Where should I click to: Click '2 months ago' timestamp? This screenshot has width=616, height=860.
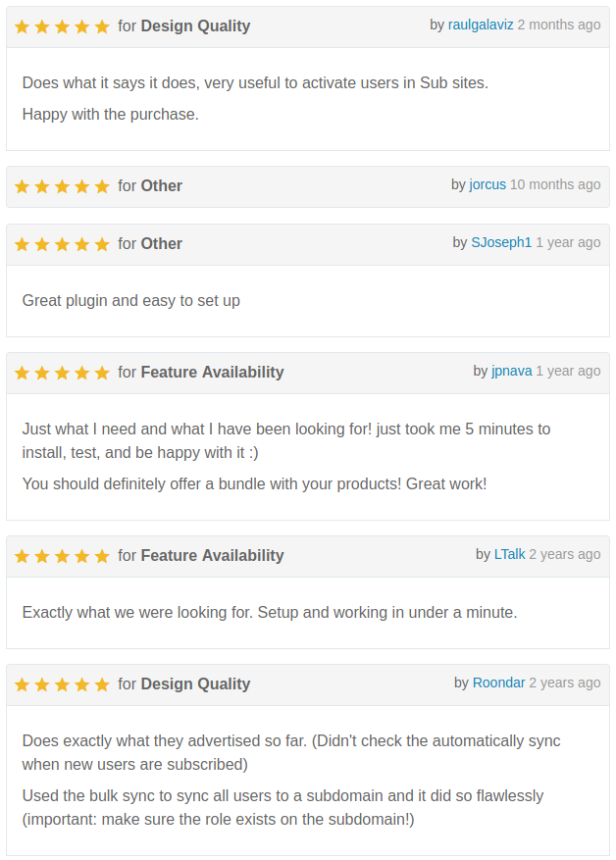pyautogui.click(x=559, y=25)
